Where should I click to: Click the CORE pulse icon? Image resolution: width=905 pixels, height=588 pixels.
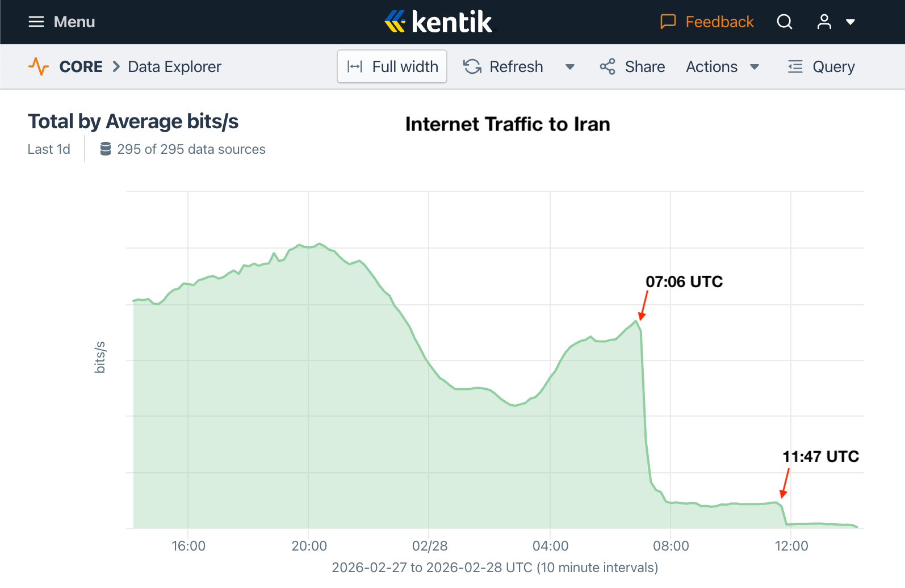(39, 66)
